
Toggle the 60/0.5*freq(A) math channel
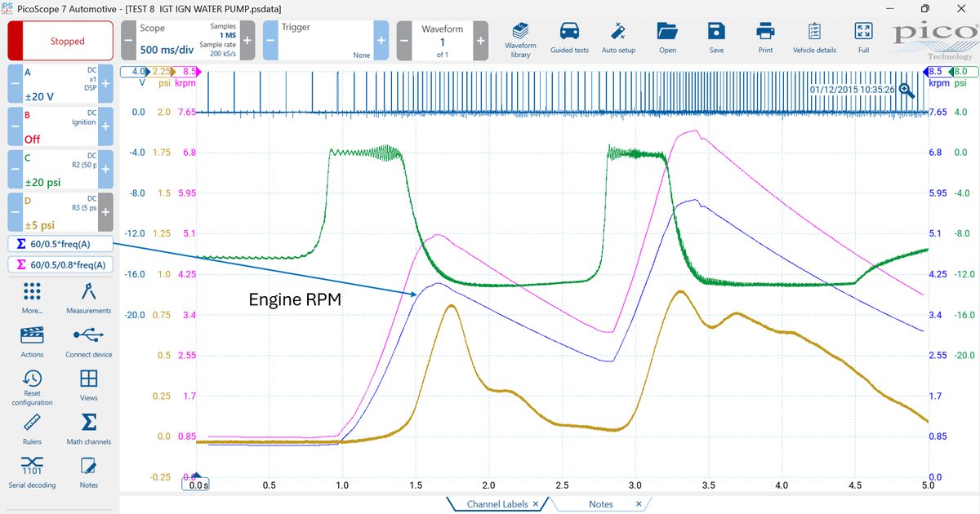[x=60, y=244]
